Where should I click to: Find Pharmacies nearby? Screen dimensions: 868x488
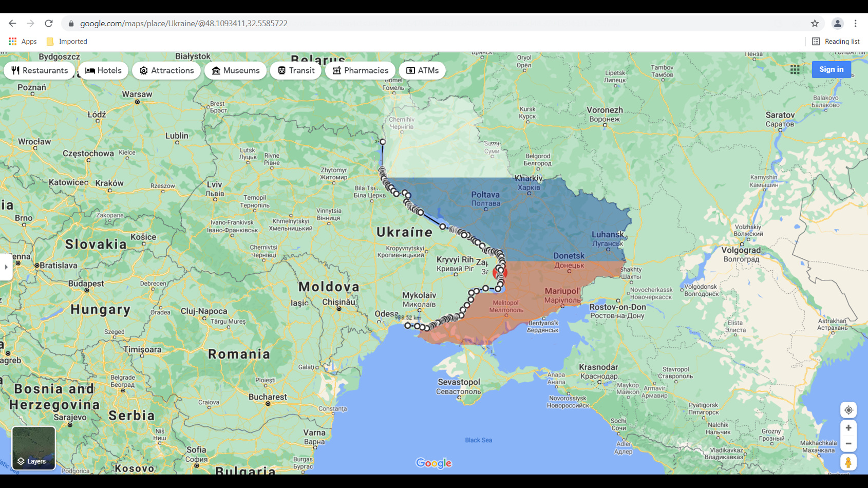[360, 70]
